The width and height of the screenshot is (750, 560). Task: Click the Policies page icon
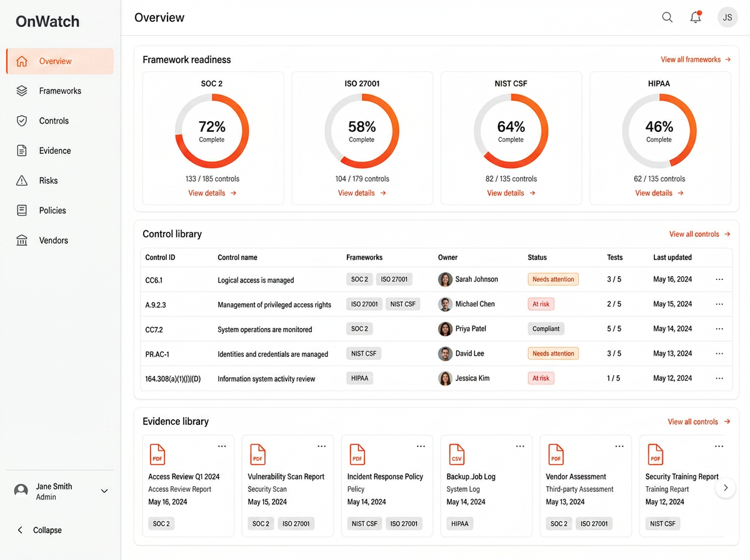(22, 211)
